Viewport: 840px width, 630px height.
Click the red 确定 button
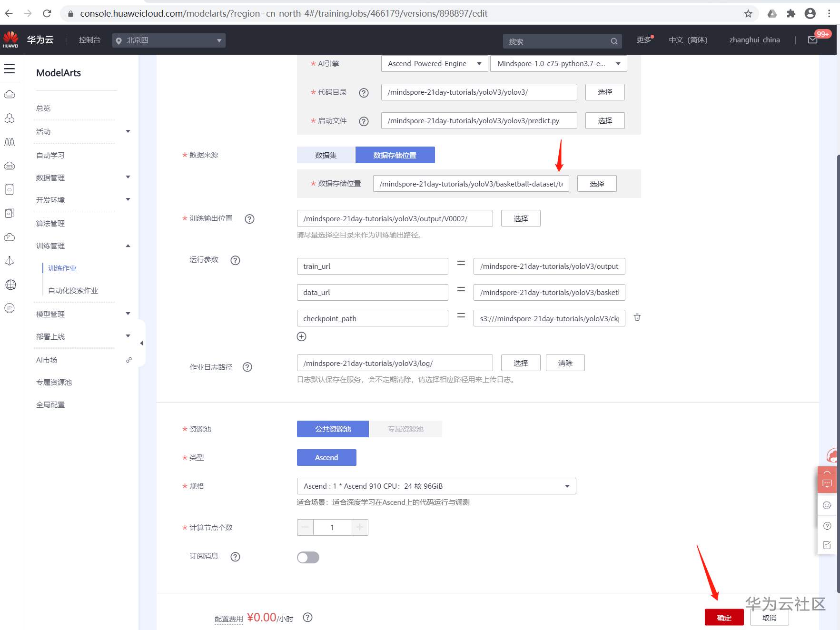(x=724, y=618)
